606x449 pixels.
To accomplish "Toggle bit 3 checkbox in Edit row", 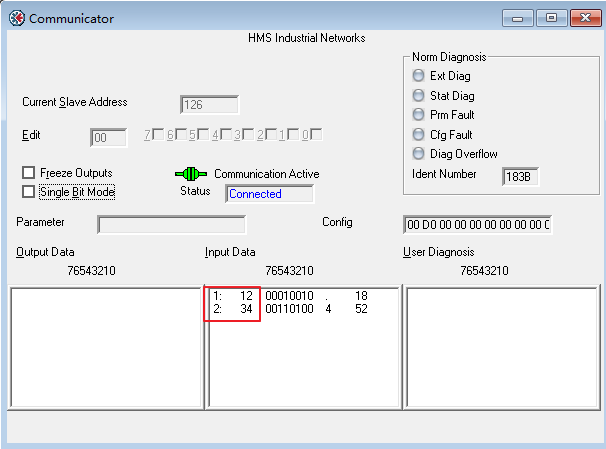I will coord(249,134).
